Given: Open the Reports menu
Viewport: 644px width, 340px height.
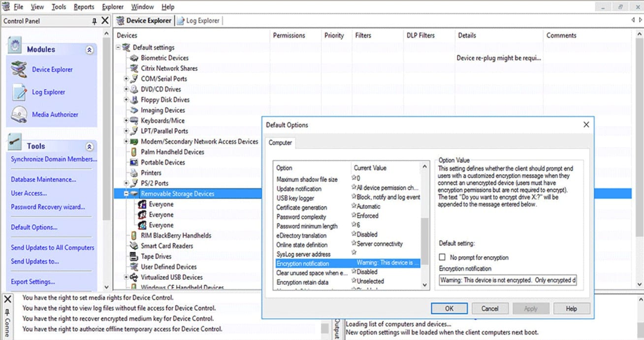Looking at the screenshot, I should [x=84, y=7].
